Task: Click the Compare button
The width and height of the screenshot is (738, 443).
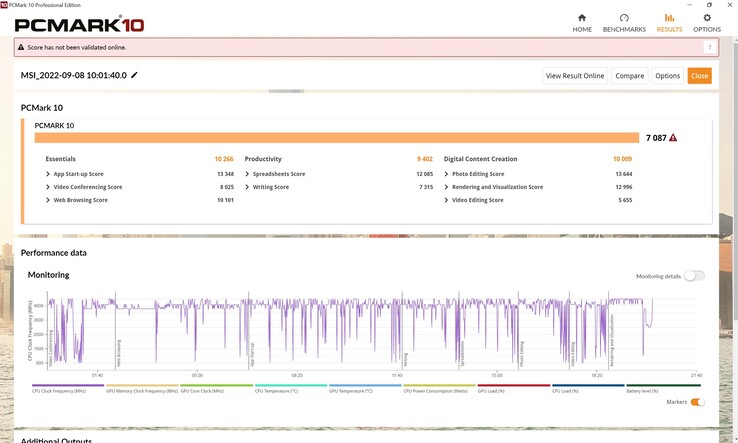Action: point(630,76)
